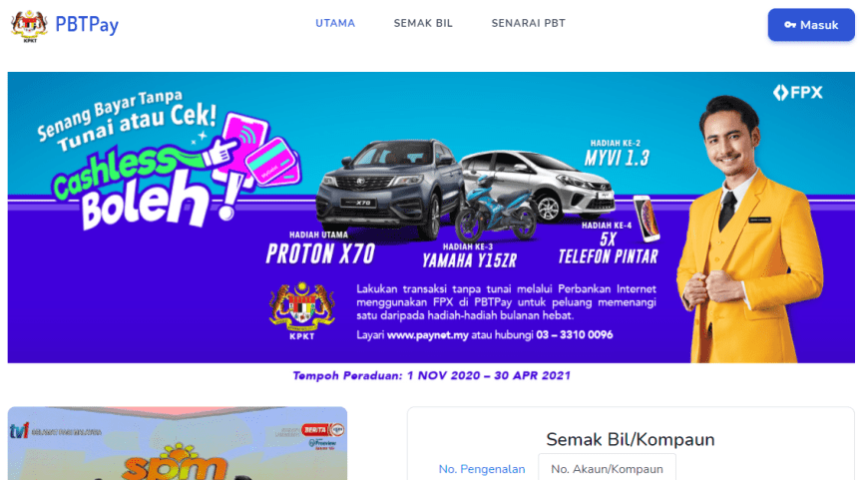The height and width of the screenshot is (480, 868).
Task: Click the TV1 logo on video thumbnail
Action: pos(19,430)
